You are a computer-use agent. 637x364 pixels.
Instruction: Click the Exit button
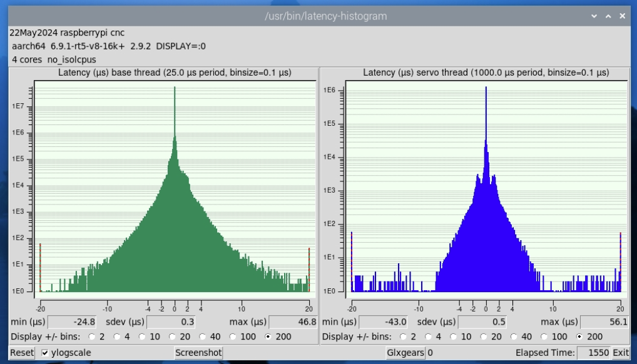coord(621,353)
